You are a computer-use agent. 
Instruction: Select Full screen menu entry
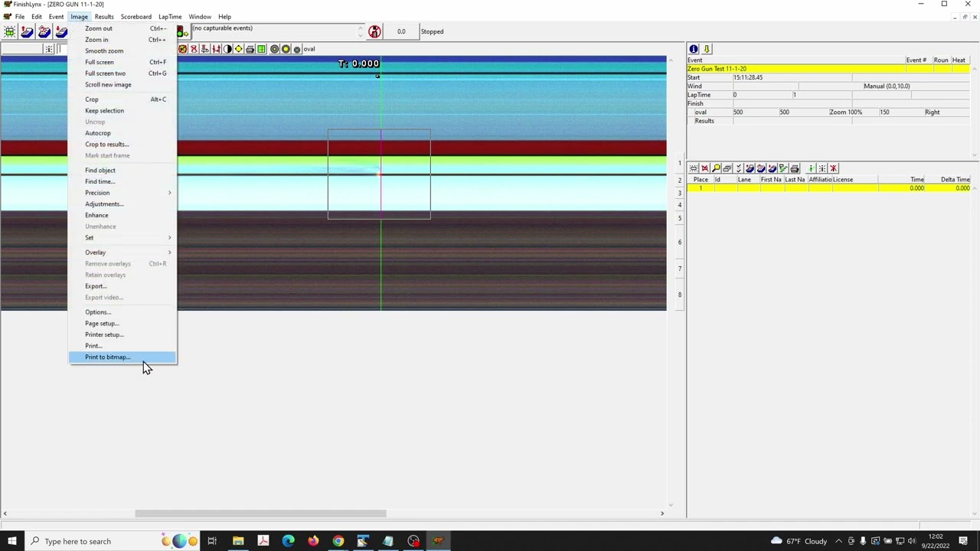[122, 62]
